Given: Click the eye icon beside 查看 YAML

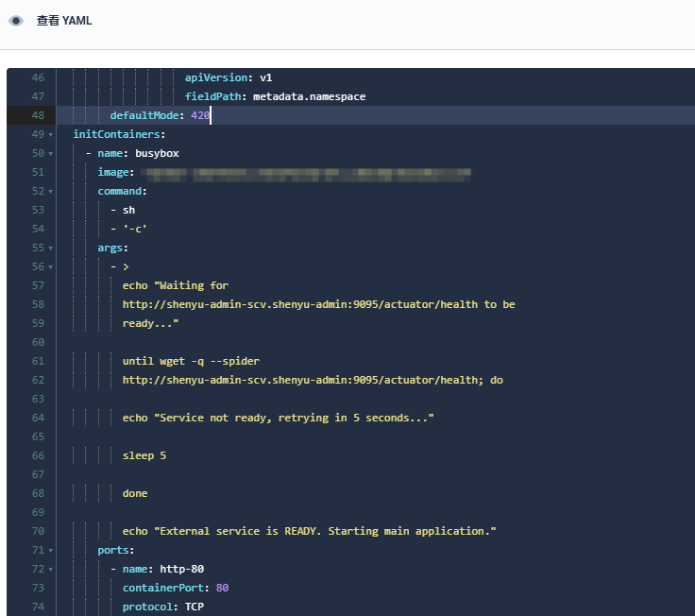Looking at the screenshot, I should tap(16, 21).
